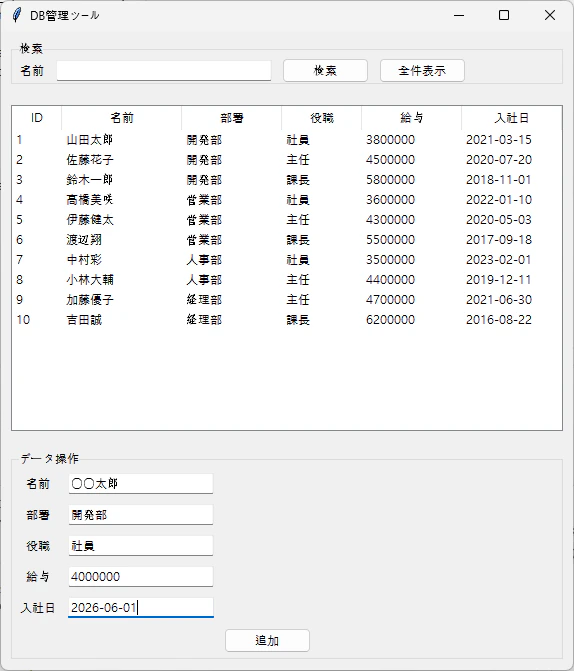Click hire date 2021-06-30
Image resolution: width=574 pixels, height=671 pixels.
[x=499, y=300]
